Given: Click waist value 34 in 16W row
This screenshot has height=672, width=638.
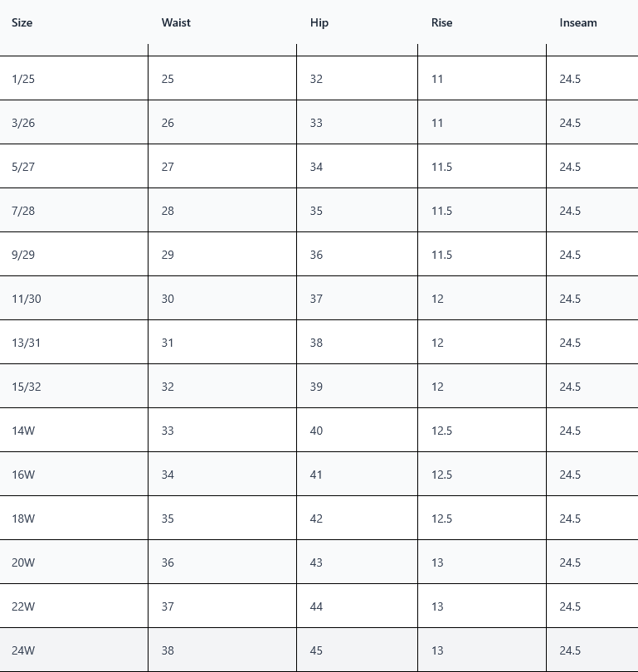Looking at the screenshot, I should click(x=168, y=475).
